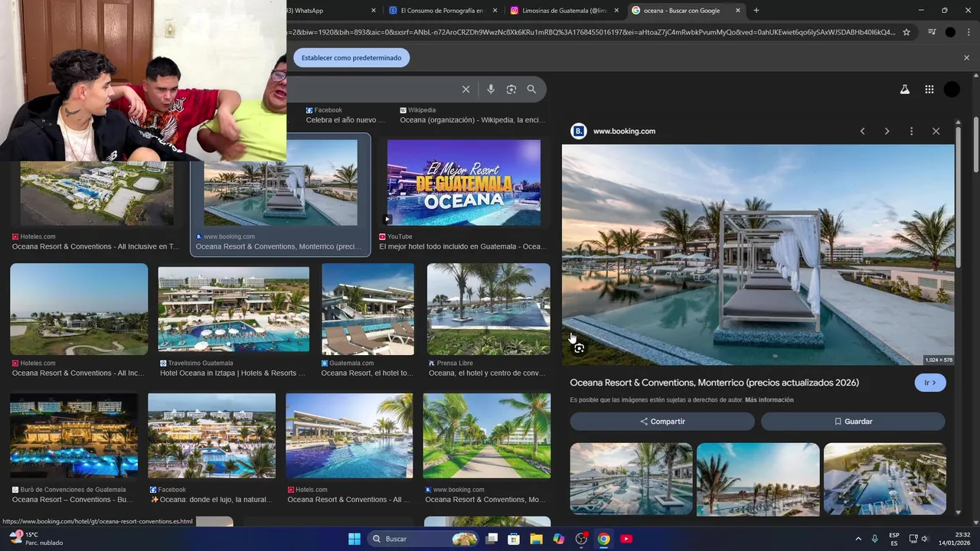
Task: Click the magnifier search submit icon
Action: (531, 90)
